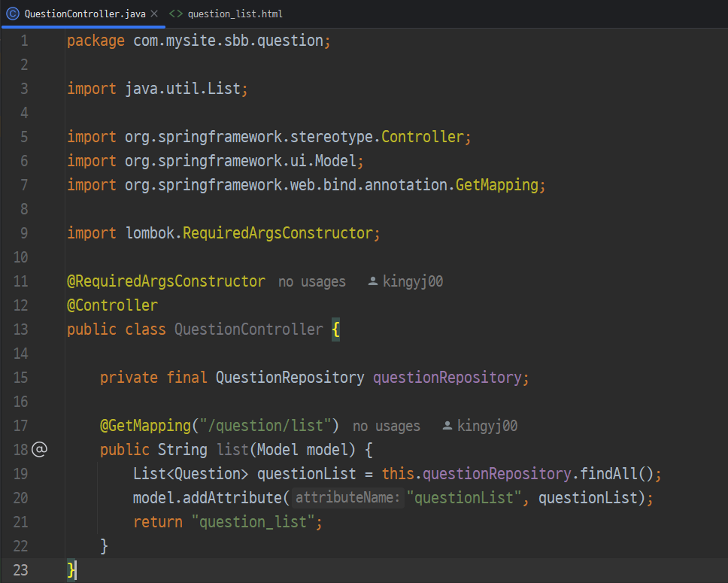The image size is (728, 583).
Task: Place cursor on the QuestionController class name
Action: click(x=248, y=329)
